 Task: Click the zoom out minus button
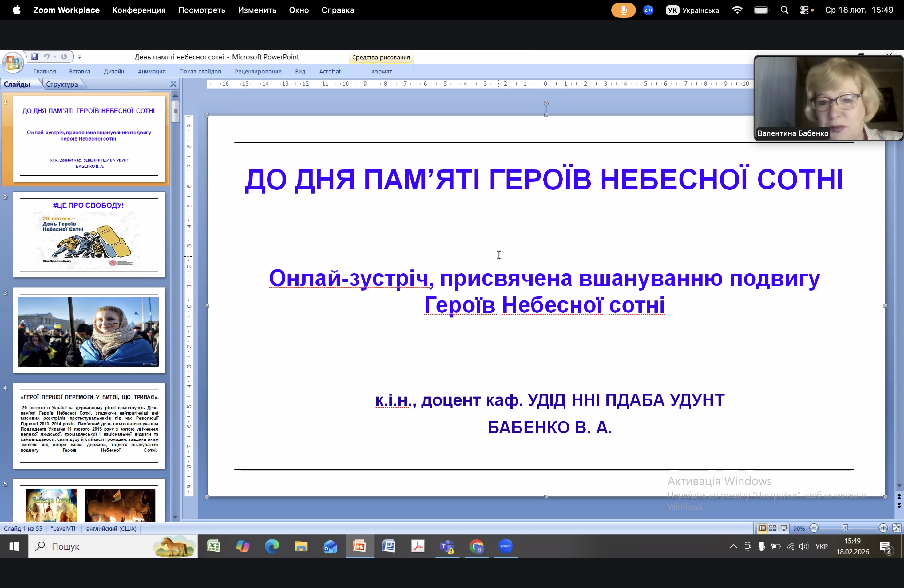pyautogui.click(x=814, y=528)
